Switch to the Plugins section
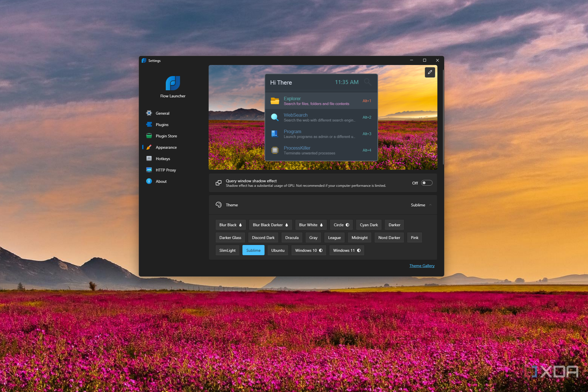 pos(162,124)
